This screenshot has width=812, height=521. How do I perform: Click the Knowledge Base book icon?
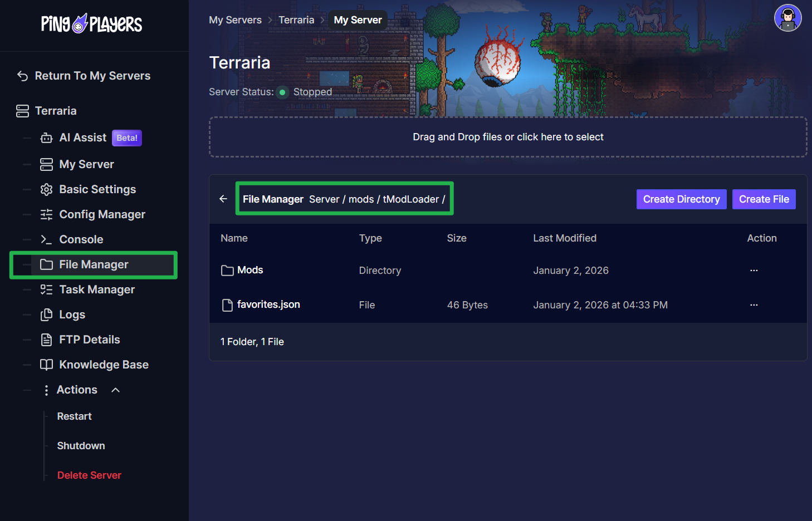[47, 365]
